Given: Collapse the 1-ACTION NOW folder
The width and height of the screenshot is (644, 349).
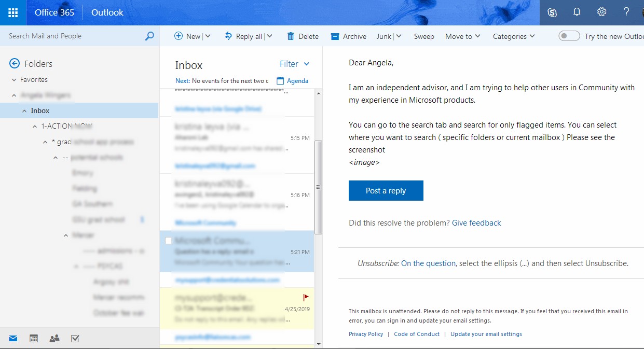Looking at the screenshot, I should [35, 127].
